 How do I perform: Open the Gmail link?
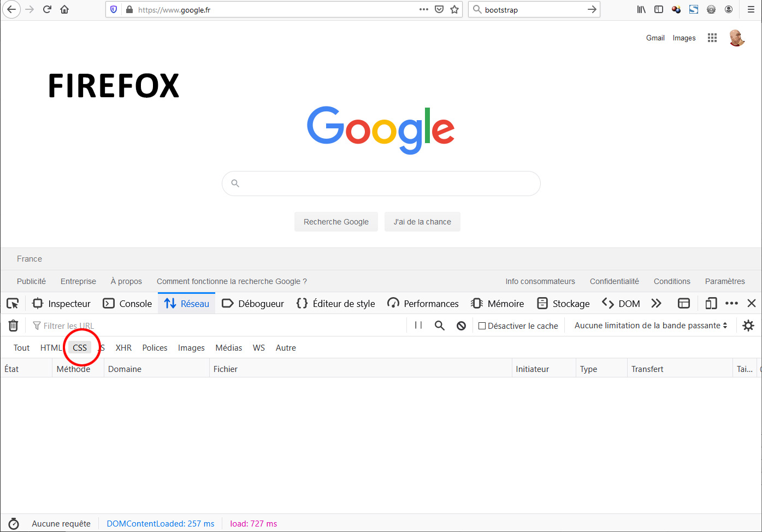655,38
